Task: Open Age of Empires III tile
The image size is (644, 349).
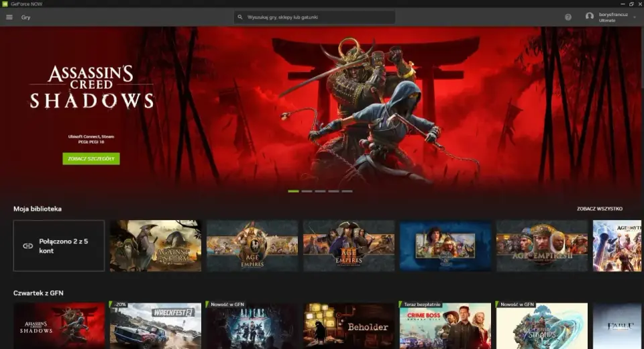Action: coord(349,246)
